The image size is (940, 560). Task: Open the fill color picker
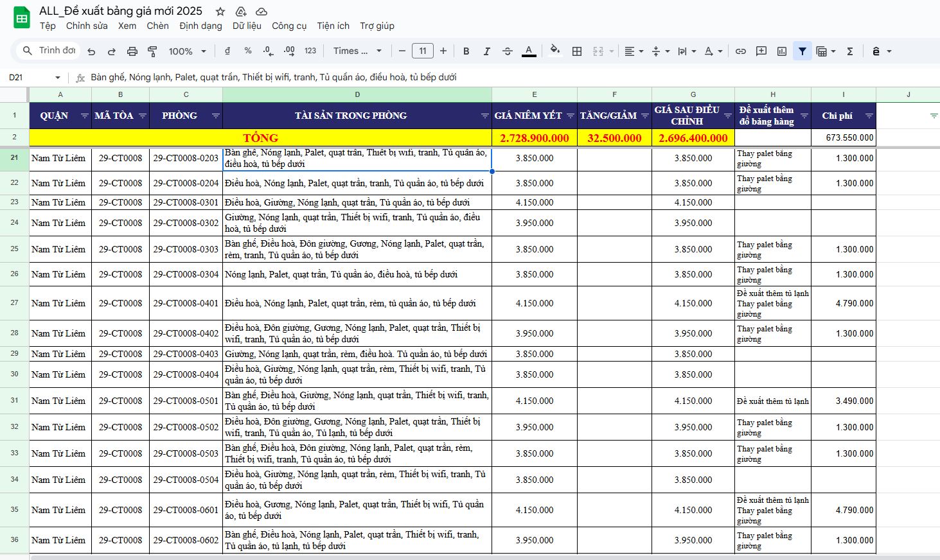555,51
